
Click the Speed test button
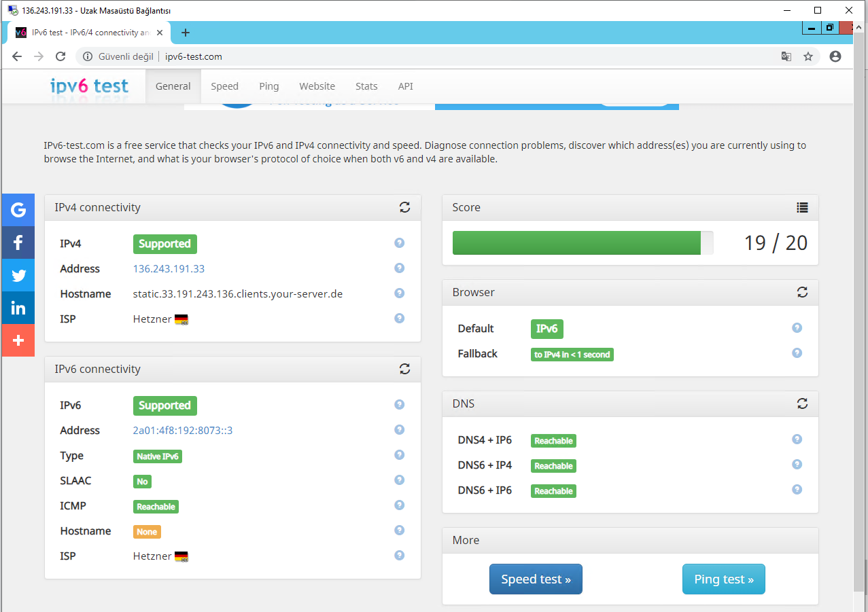[536, 579]
